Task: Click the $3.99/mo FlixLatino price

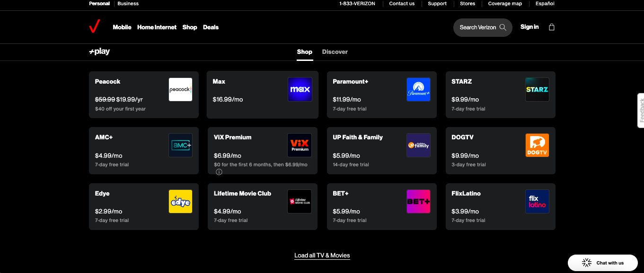Action: click(x=465, y=211)
